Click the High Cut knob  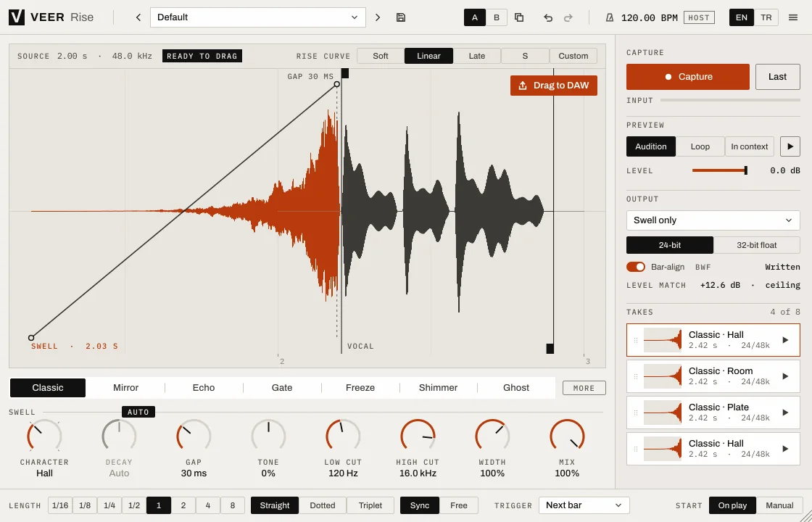pyautogui.click(x=418, y=436)
